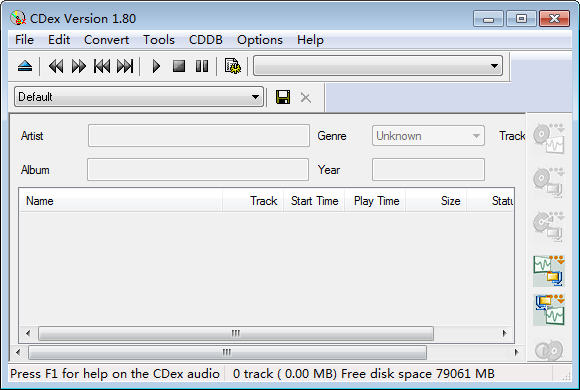The height and width of the screenshot is (390, 580).
Task: Rewind playback with the skip-back icon
Action: 56,66
